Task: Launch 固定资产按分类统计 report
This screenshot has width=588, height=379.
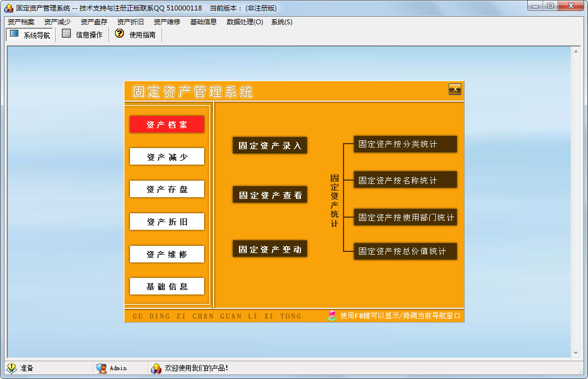Action: (405, 144)
